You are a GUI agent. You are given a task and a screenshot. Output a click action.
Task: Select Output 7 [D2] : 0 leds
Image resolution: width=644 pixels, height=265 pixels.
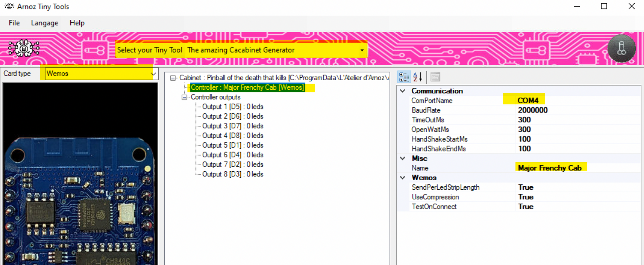pos(233,165)
